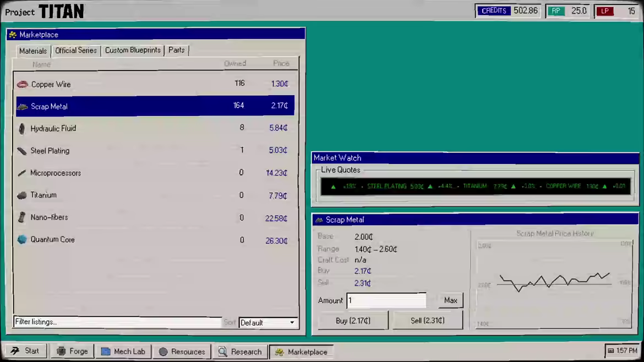Click the Mech Lab taskbar icon

click(x=106, y=352)
